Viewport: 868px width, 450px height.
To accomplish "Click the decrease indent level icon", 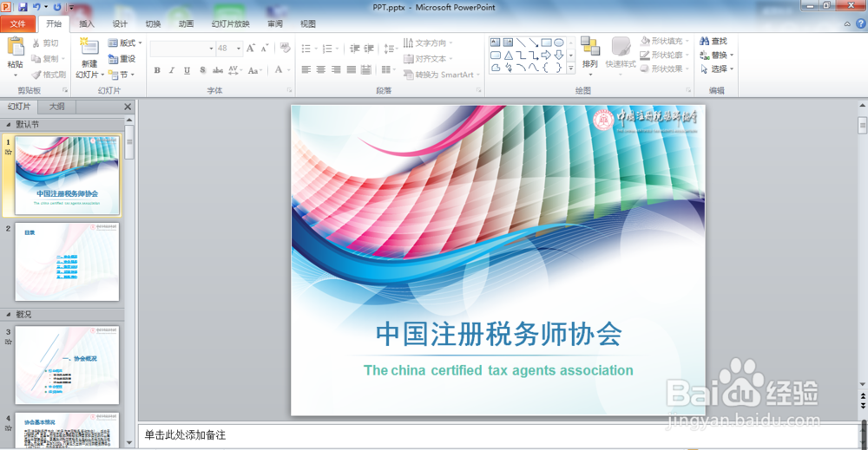I will click(354, 49).
